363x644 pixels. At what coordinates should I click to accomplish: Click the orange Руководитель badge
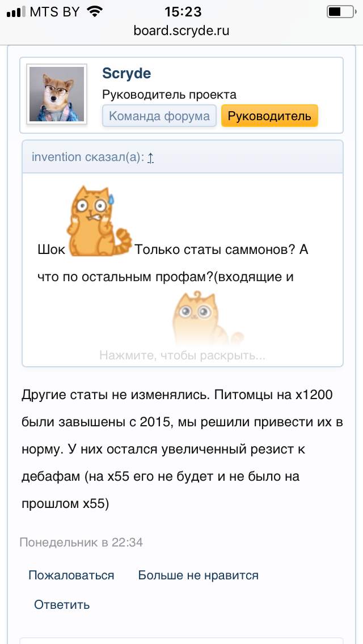coord(269,116)
